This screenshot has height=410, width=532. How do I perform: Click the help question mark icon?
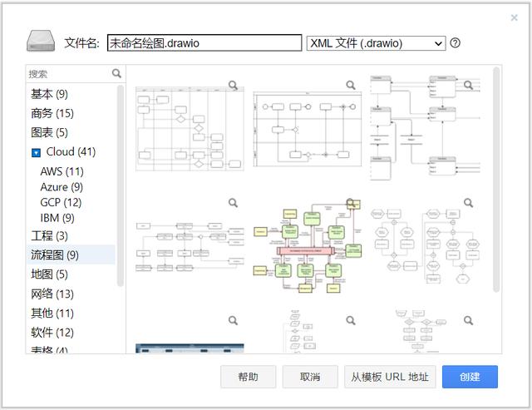pyautogui.click(x=456, y=43)
